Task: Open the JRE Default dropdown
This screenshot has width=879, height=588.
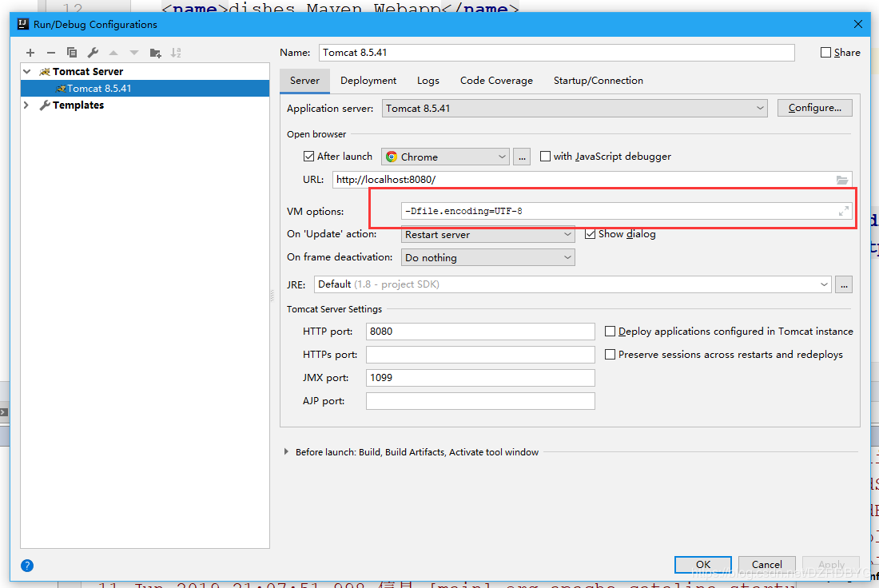Action: coord(572,284)
